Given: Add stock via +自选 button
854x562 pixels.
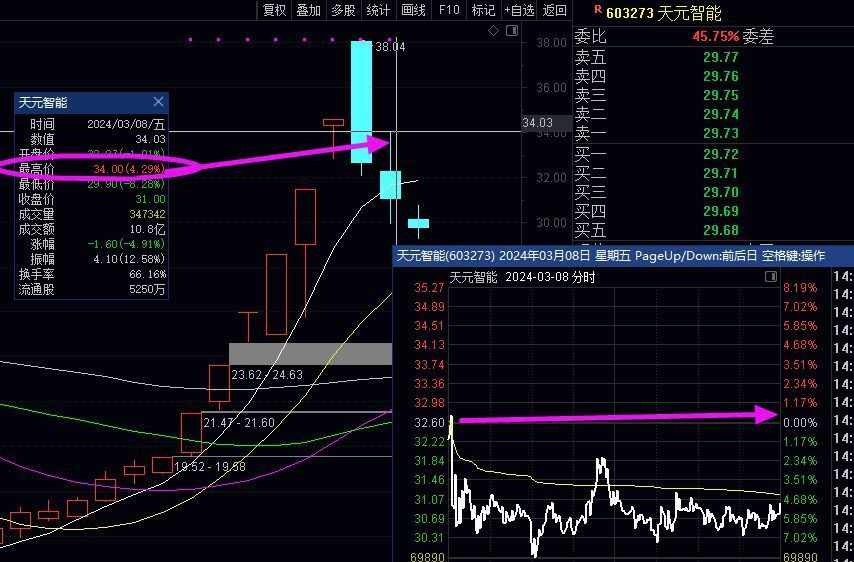Looking at the screenshot, I should click(x=518, y=10).
